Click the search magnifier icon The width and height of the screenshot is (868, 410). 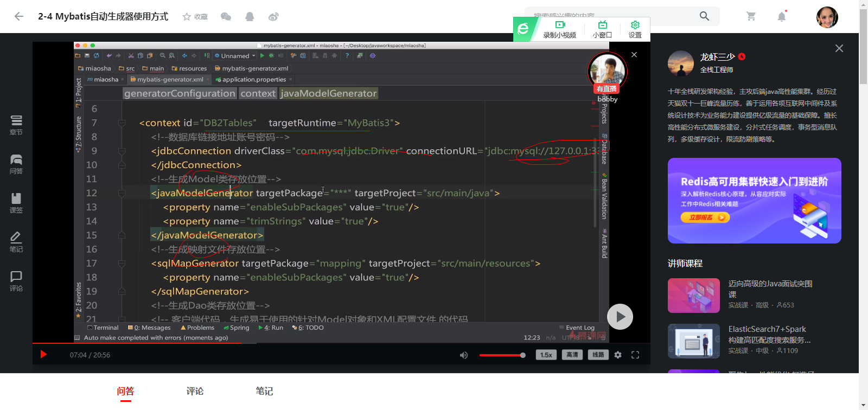704,16
